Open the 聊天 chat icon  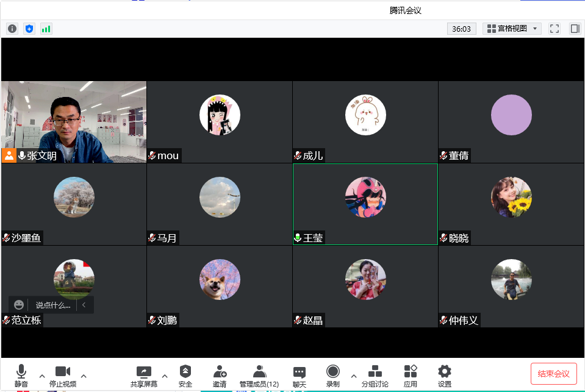[x=299, y=376]
